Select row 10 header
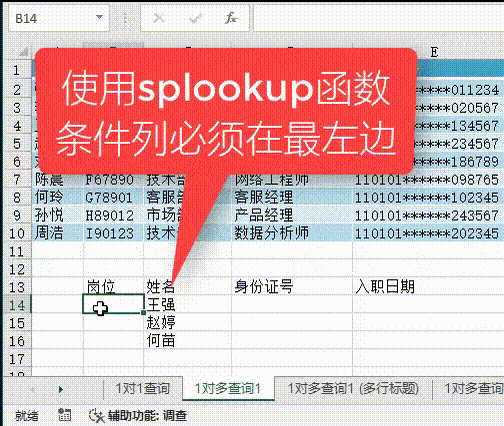Image resolution: width=504 pixels, height=426 pixels. (x=17, y=233)
